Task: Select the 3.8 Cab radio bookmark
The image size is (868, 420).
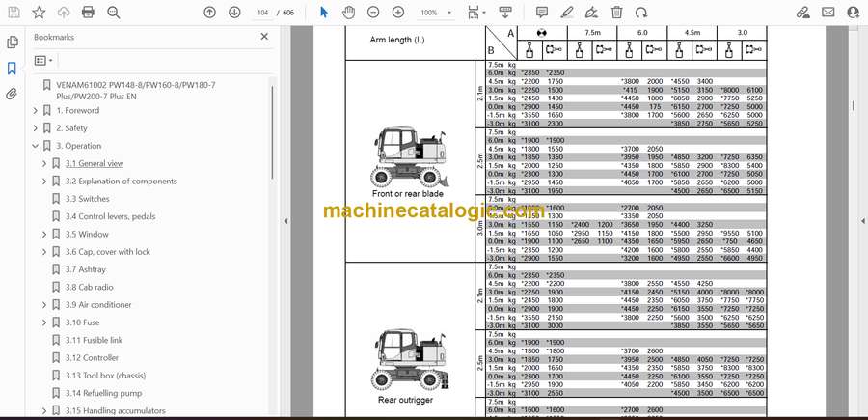Action: [91, 287]
